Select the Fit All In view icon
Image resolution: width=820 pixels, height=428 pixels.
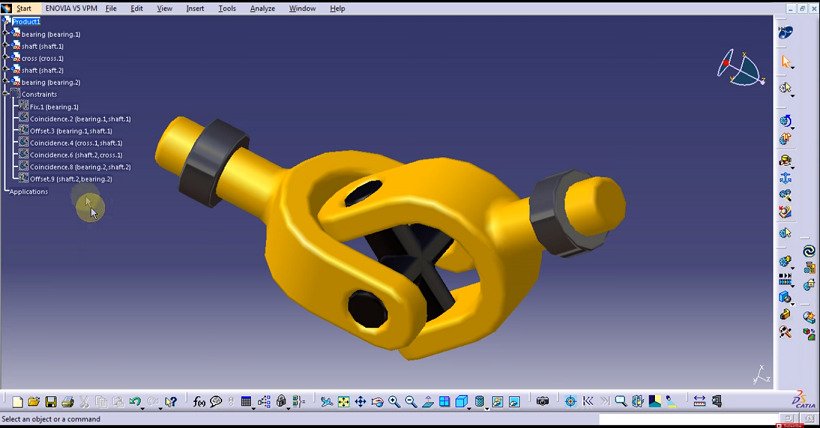(x=343, y=401)
